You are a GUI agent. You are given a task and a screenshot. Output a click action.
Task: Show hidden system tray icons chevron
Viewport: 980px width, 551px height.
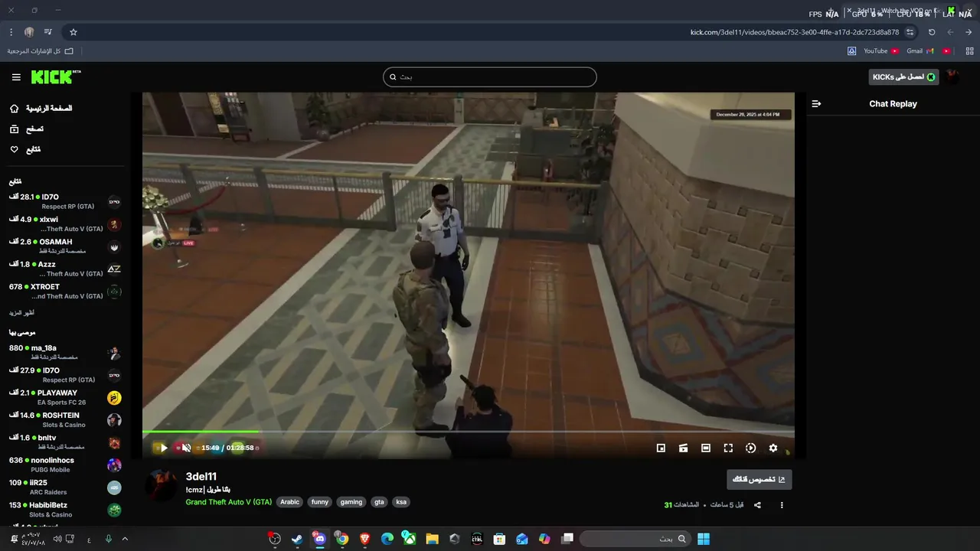[125, 539]
